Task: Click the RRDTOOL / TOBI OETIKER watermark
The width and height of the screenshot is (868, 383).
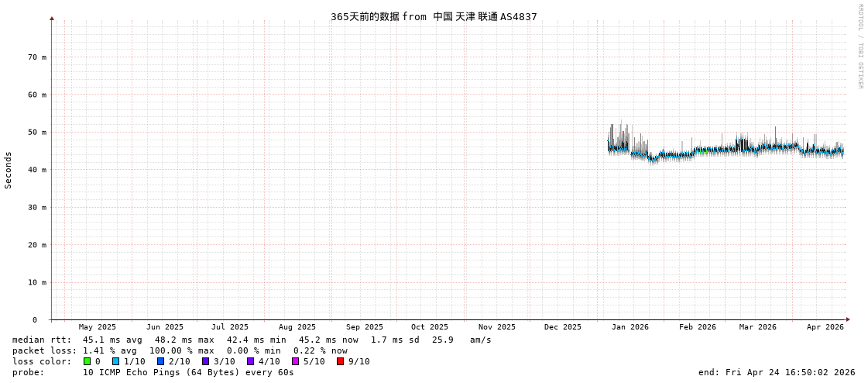Action: tap(859, 47)
